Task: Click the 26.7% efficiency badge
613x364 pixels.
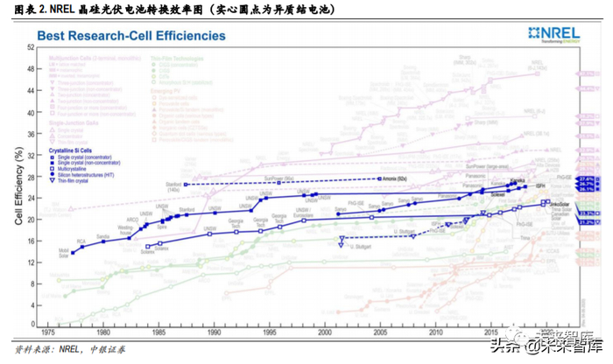Action: 588,184
